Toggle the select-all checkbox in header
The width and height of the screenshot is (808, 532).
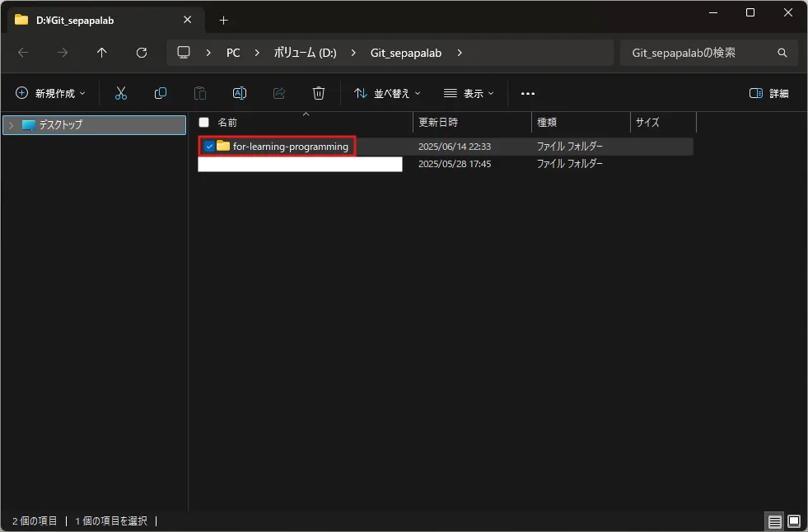(x=204, y=123)
